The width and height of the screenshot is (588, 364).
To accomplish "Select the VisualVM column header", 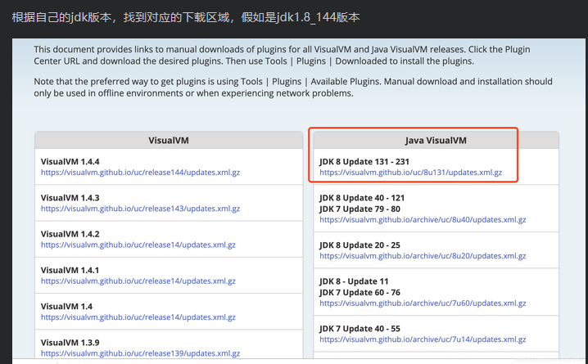I will click(x=169, y=141).
